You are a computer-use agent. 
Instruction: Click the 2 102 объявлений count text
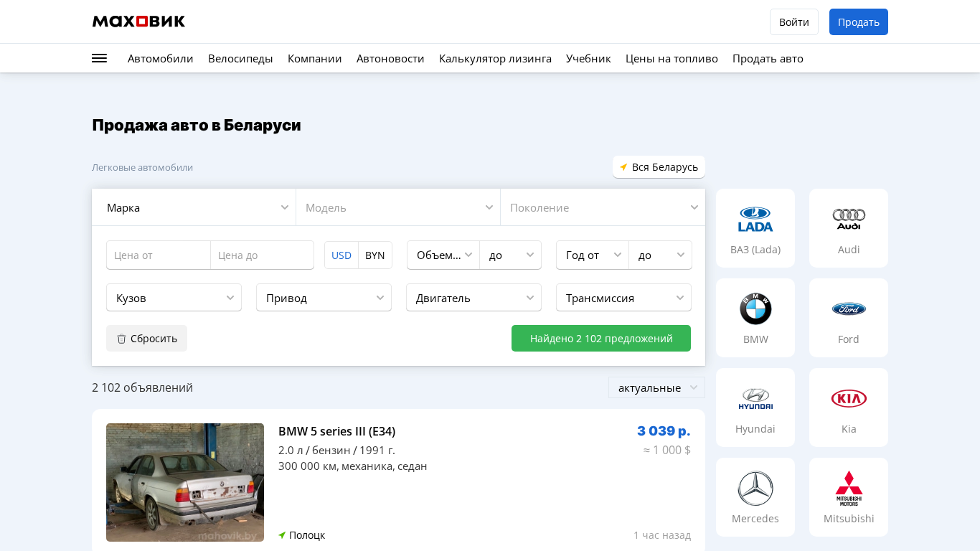[142, 387]
